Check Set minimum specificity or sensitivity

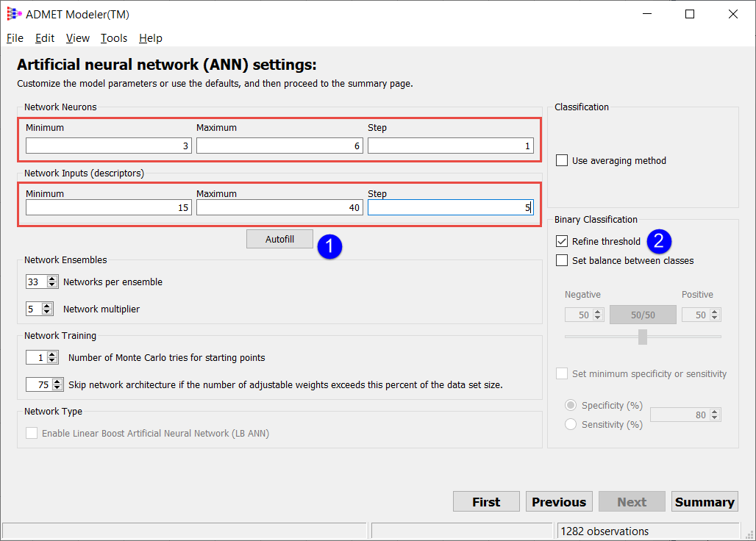click(562, 374)
